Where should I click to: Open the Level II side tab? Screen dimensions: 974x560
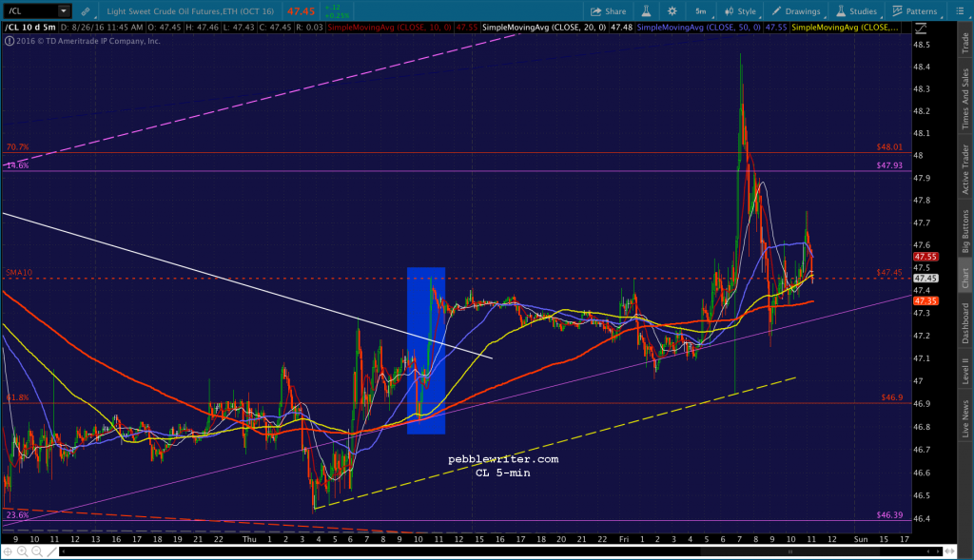tap(965, 371)
